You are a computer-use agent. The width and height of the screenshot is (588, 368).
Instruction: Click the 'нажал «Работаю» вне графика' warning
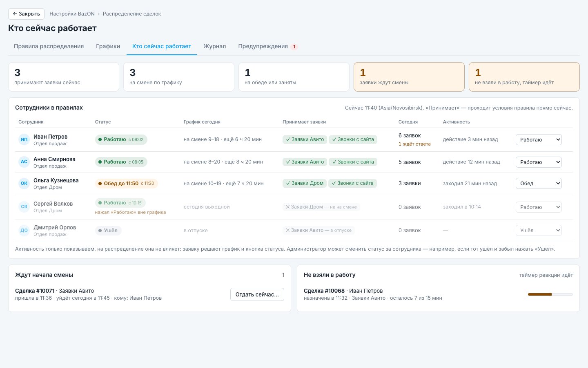click(x=130, y=212)
